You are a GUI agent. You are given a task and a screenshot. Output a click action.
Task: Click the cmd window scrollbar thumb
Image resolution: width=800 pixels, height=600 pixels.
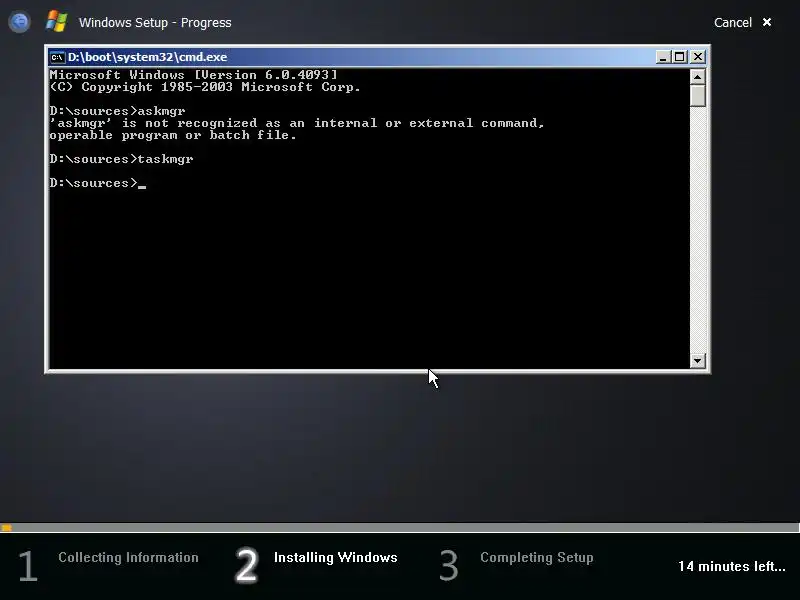tap(697, 96)
